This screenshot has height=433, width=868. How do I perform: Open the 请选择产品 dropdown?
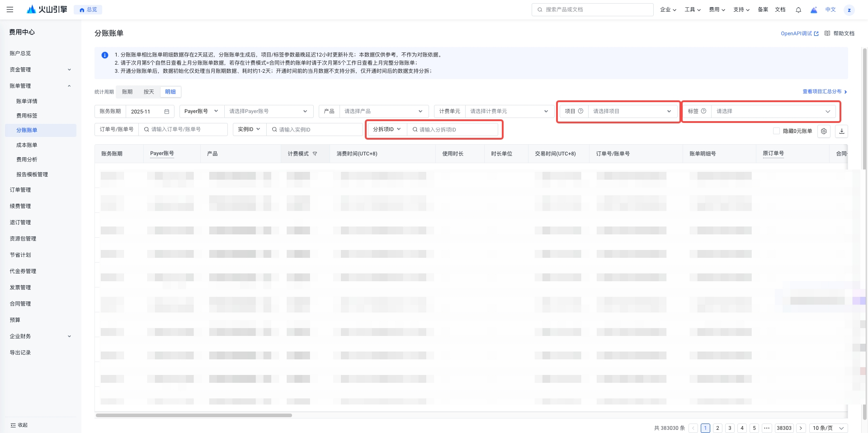(383, 111)
